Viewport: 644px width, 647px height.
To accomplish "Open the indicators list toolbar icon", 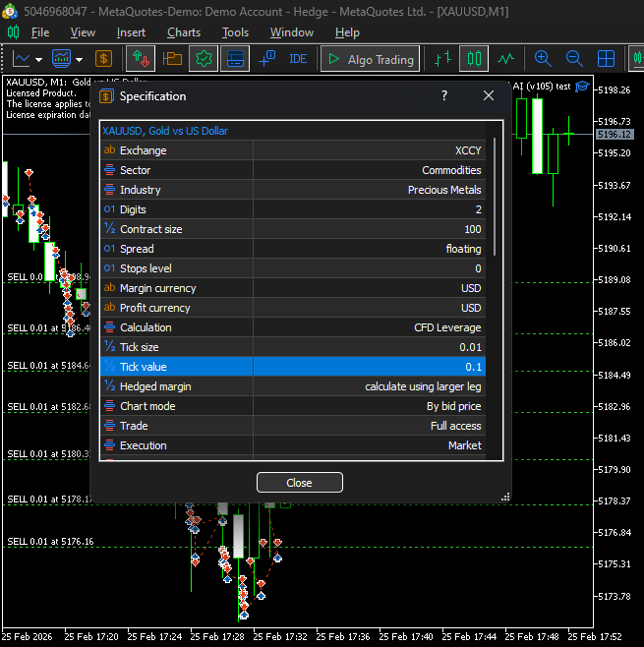I will [x=62, y=59].
